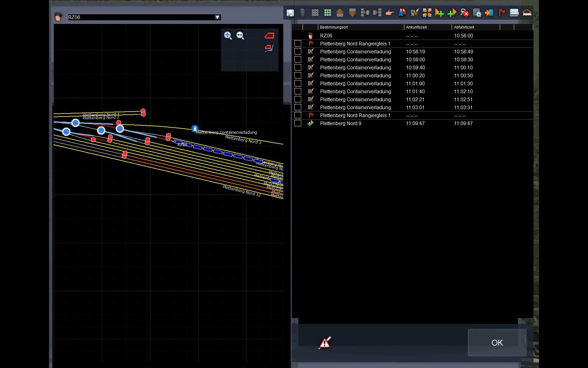Click the save floppy disk icon
The height and width of the screenshot is (368, 588).
pyautogui.click(x=290, y=13)
